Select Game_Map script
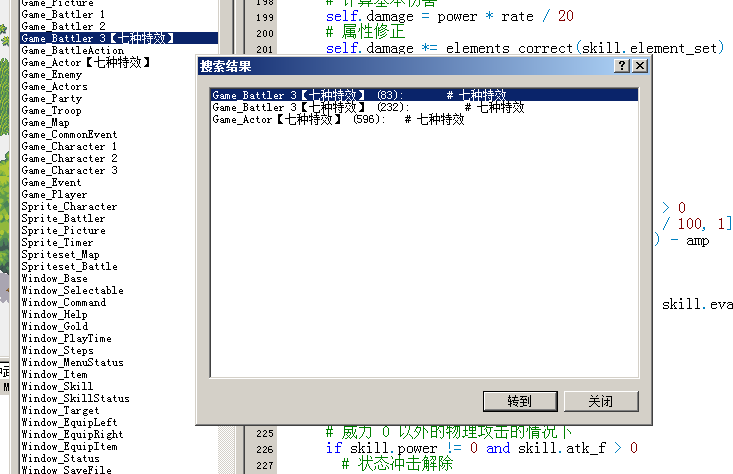This screenshot has width=733, height=474. (45, 122)
